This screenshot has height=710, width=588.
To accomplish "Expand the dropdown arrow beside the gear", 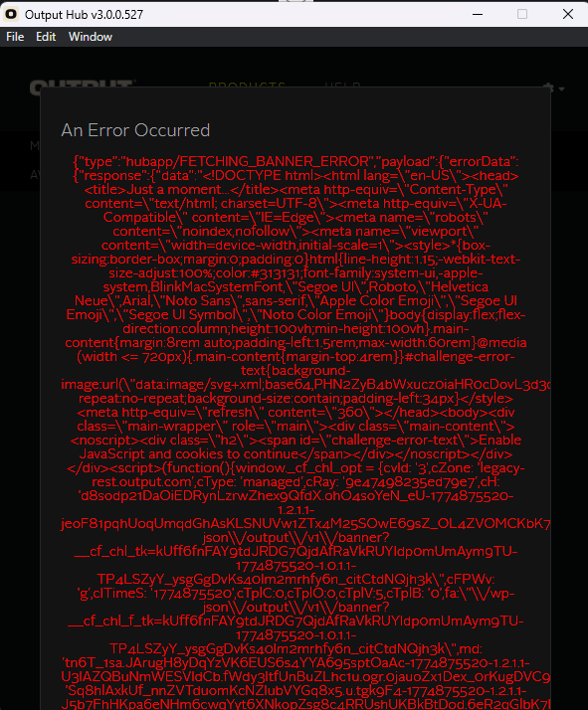I will pos(562,89).
